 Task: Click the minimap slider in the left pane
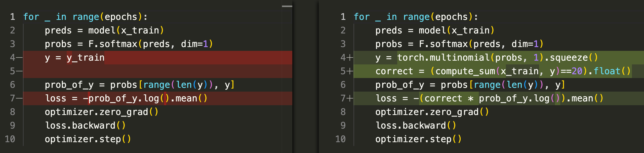[x=287, y=6]
